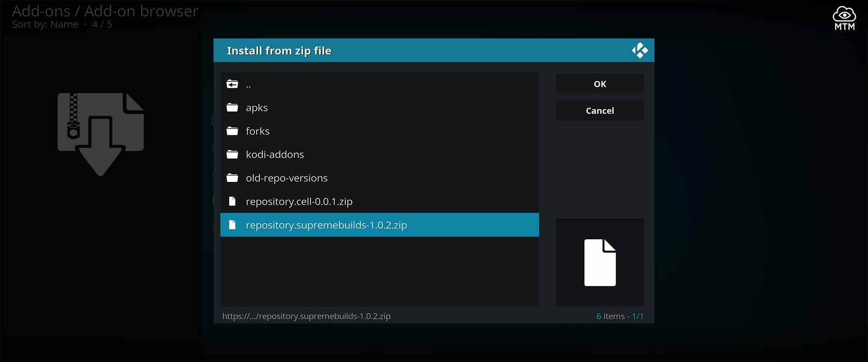Open the apks folder
The height and width of the screenshot is (362, 868).
click(x=380, y=108)
